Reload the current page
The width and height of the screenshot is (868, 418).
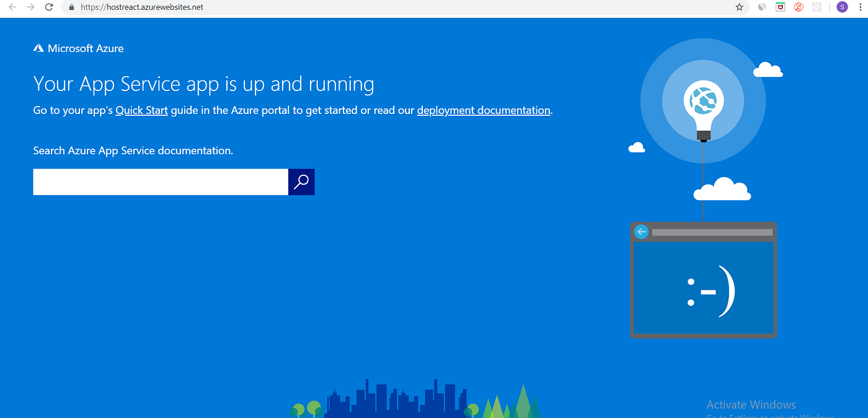(49, 7)
